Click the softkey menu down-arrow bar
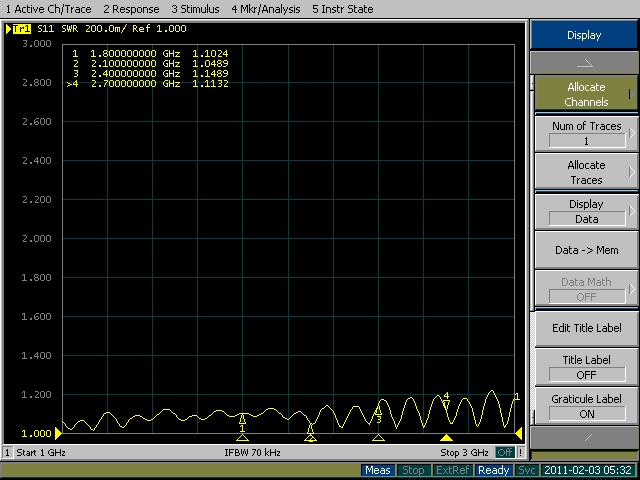Image resolution: width=640 pixels, height=480 pixels. tap(584, 438)
